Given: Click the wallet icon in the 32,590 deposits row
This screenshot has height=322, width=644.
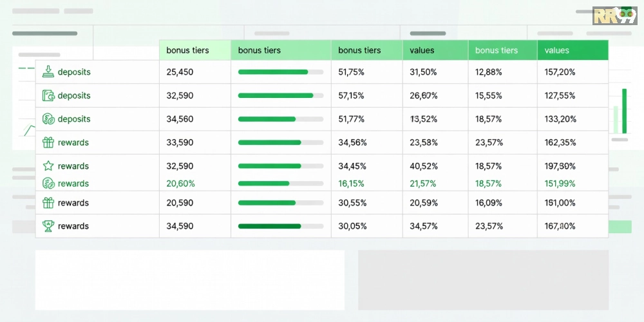Looking at the screenshot, I should coord(48,95).
